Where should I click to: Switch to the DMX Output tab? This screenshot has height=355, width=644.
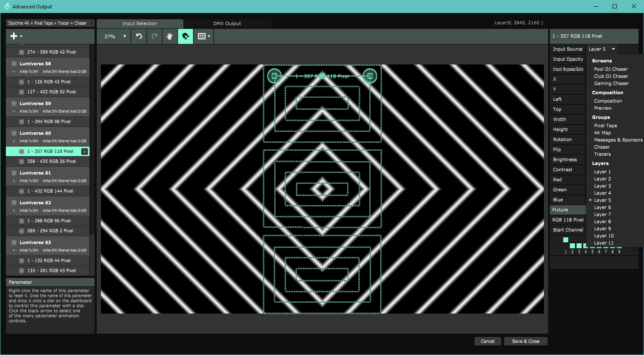pos(227,23)
